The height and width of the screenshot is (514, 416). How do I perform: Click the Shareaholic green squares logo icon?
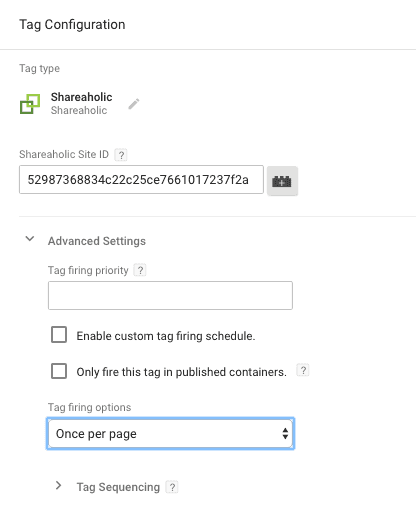click(x=30, y=104)
